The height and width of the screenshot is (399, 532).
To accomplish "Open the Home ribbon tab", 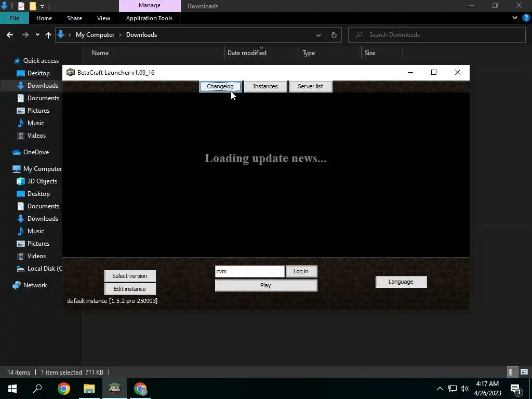I will (x=44, y=18).
